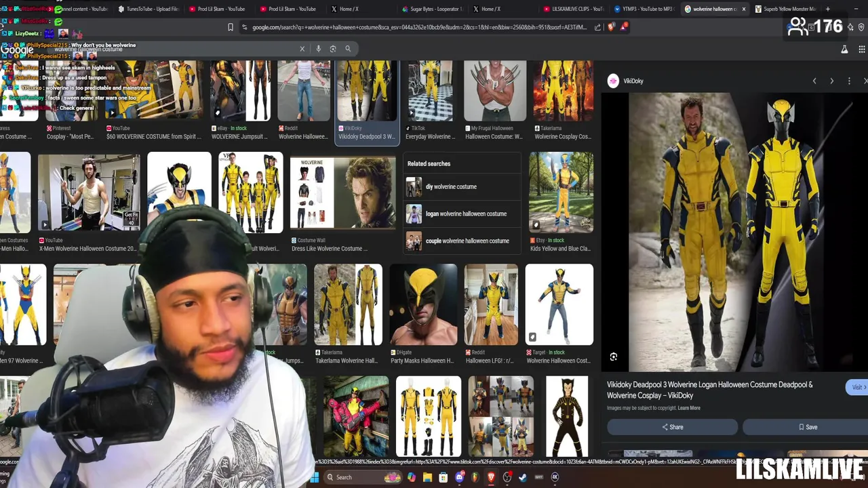Image resolution: width=868 pixels, height=488 pixels.
Task: Click the share icon in address bar
Action: (x=597, y=27)
